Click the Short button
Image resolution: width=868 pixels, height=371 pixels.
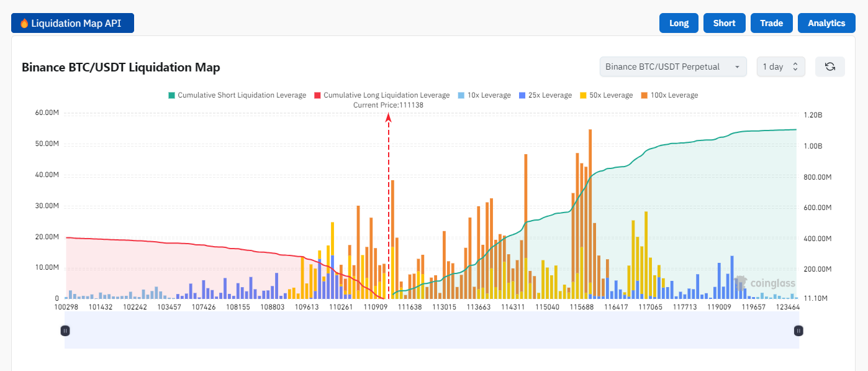coord(725,23)
